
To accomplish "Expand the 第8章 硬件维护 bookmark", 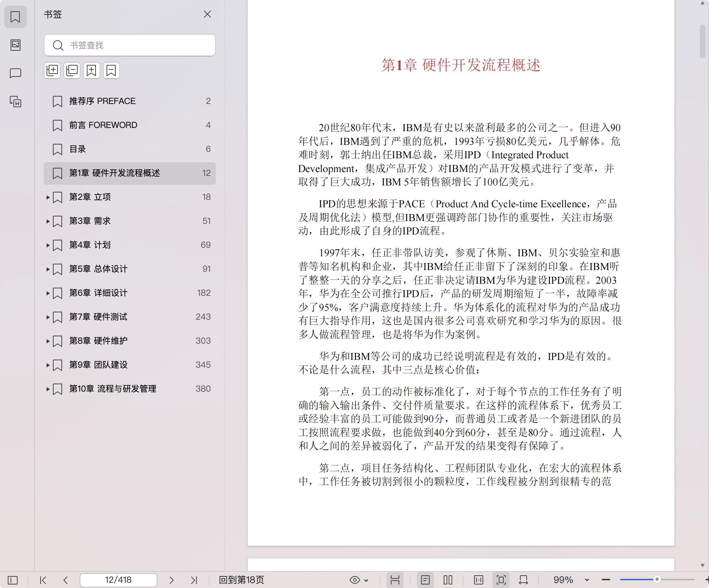I will tap(48, 341).
